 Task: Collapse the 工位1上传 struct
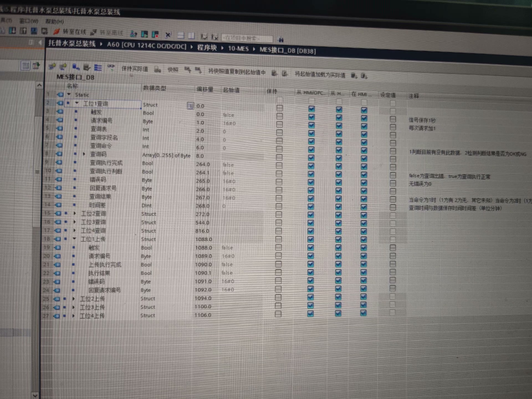74,239
